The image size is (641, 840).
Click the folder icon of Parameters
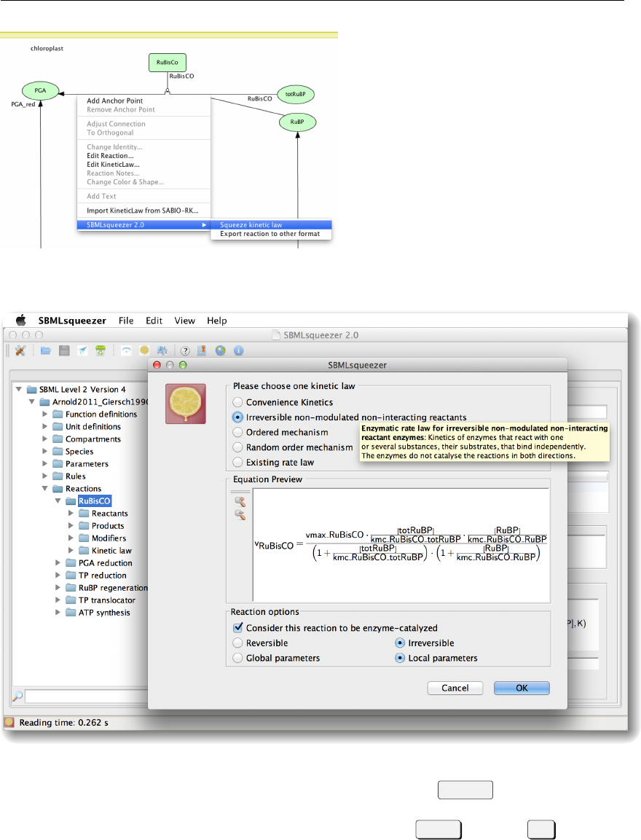pos(58,464)
